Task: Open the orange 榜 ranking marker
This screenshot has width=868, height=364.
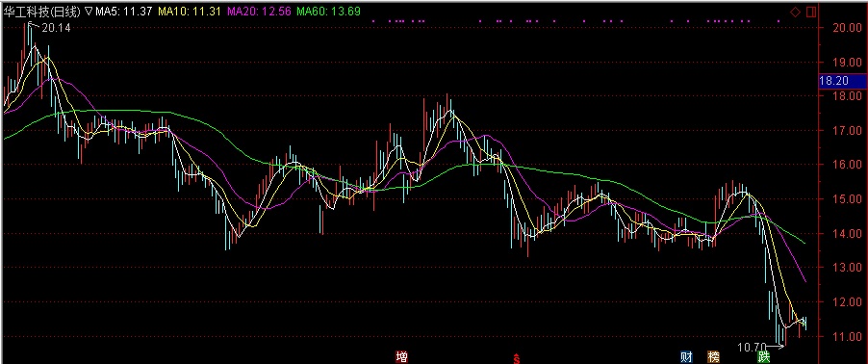Action: pos(713,357)
